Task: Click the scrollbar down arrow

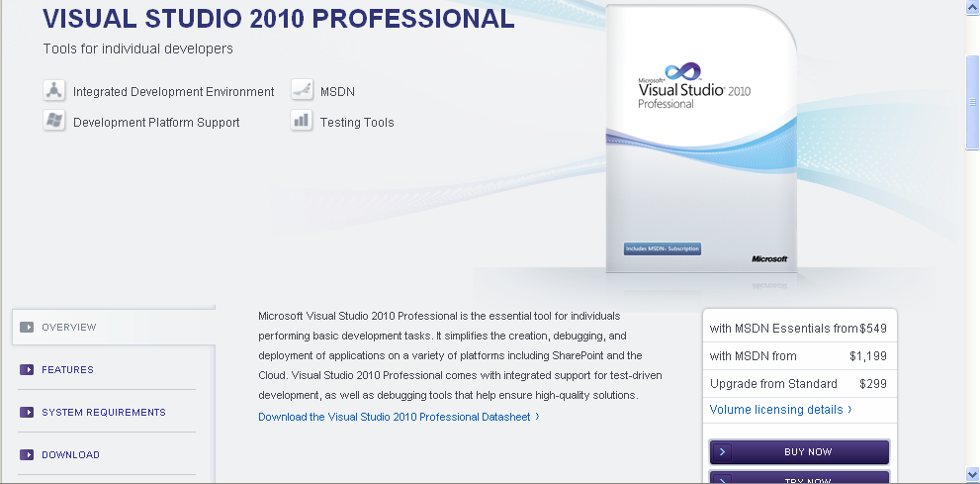Action: click(972, 476)
